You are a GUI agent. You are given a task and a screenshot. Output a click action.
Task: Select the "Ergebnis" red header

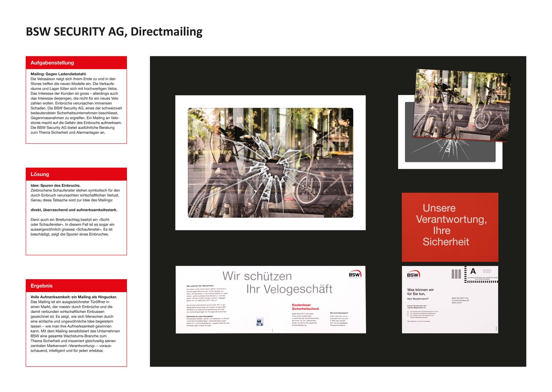76,286
